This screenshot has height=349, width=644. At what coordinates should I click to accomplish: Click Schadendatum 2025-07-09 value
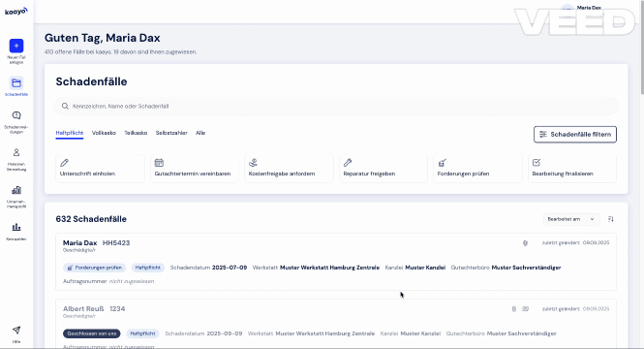click(x=230, y=268)
